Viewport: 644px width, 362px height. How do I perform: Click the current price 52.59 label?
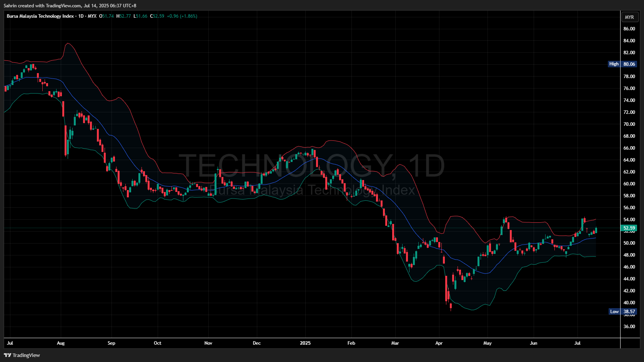click(x=629, y=228)
